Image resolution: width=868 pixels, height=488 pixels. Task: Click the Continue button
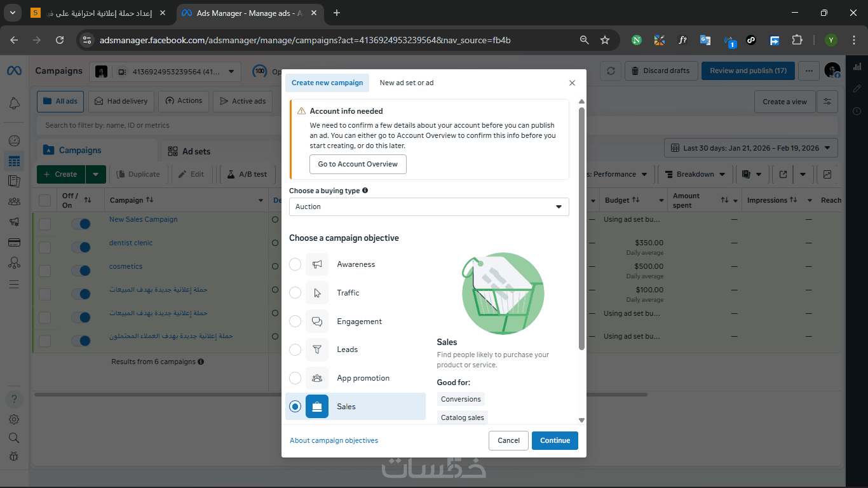(555, 440)
